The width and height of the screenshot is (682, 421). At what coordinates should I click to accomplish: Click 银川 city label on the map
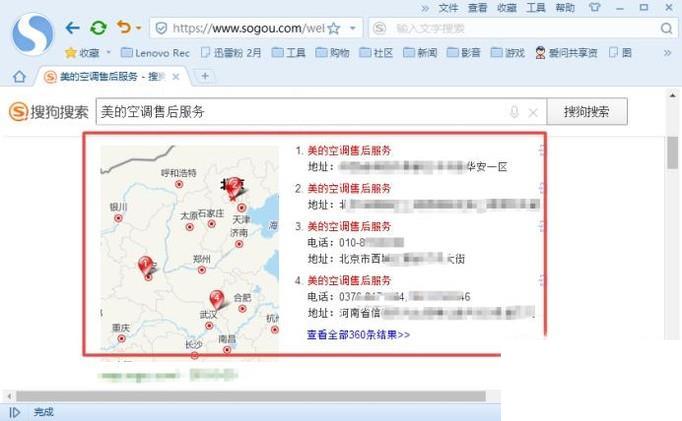118,207
